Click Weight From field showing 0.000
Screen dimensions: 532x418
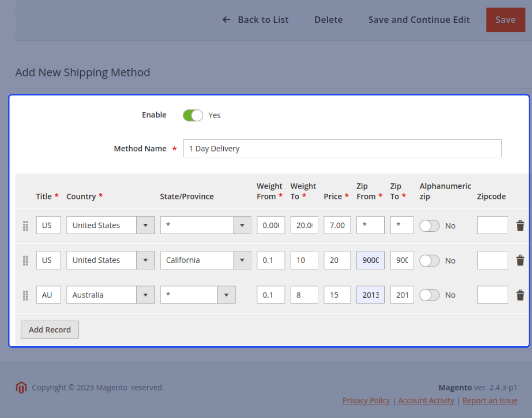click(x=271, y=225)
